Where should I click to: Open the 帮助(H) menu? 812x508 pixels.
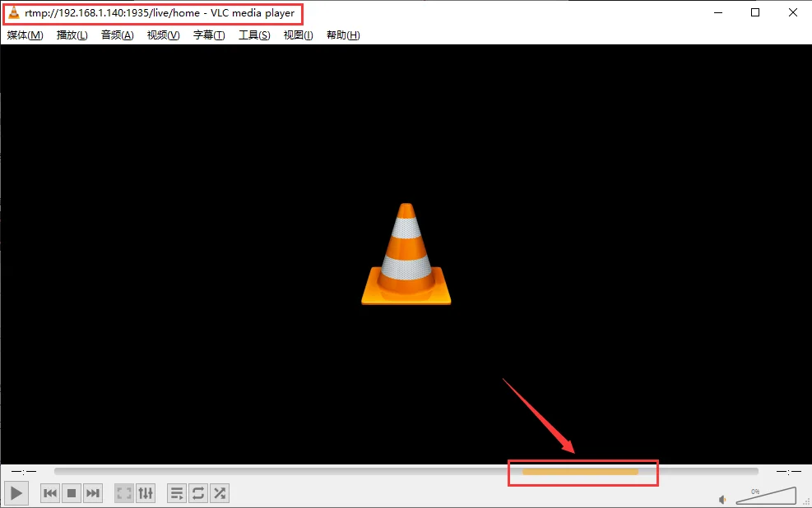click(343, 35)
